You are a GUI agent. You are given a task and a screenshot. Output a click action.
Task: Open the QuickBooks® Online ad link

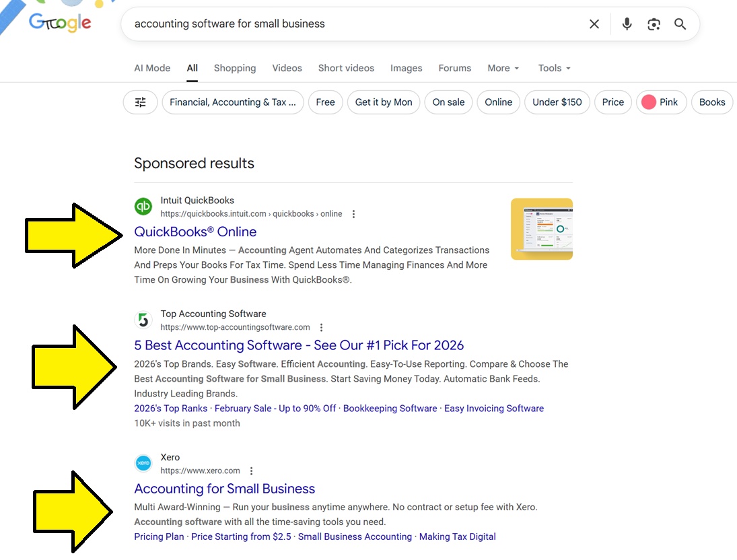point(195,232)
